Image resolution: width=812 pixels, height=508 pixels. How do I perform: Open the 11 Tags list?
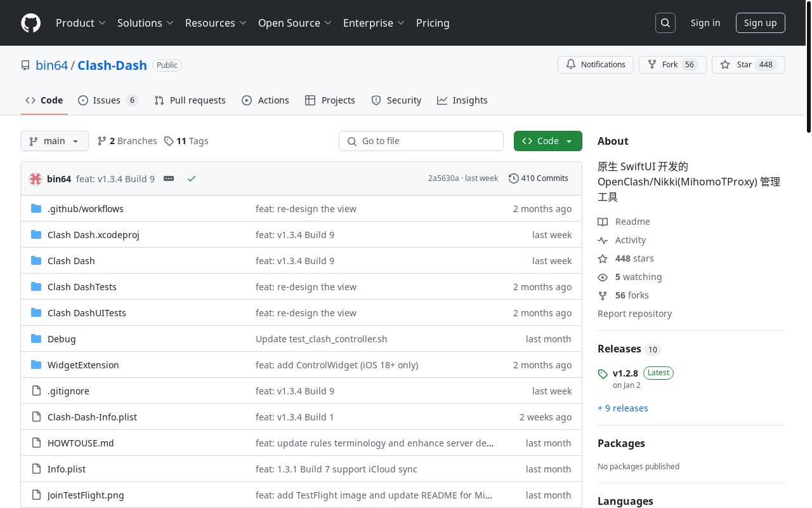coord(187,141)
